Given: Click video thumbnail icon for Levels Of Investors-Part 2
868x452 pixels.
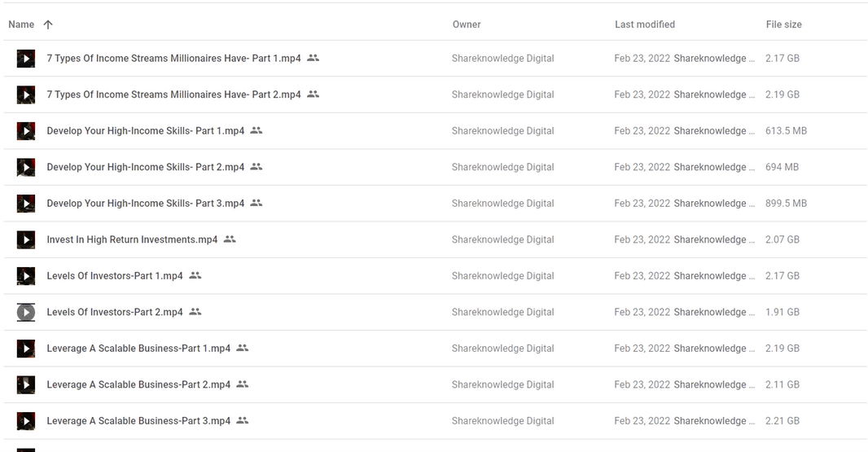Looking at the screenshot, I should point(26,312).
